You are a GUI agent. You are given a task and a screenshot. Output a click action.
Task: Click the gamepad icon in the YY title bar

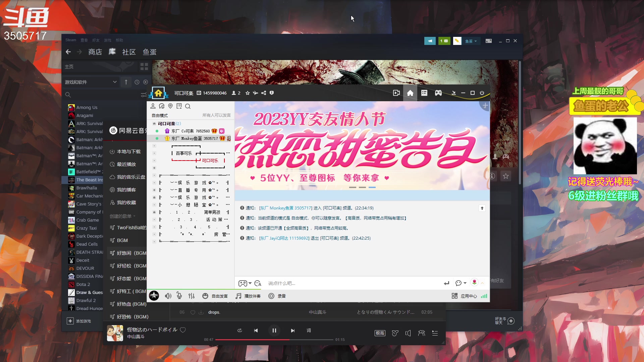click(x=438, y=93)
